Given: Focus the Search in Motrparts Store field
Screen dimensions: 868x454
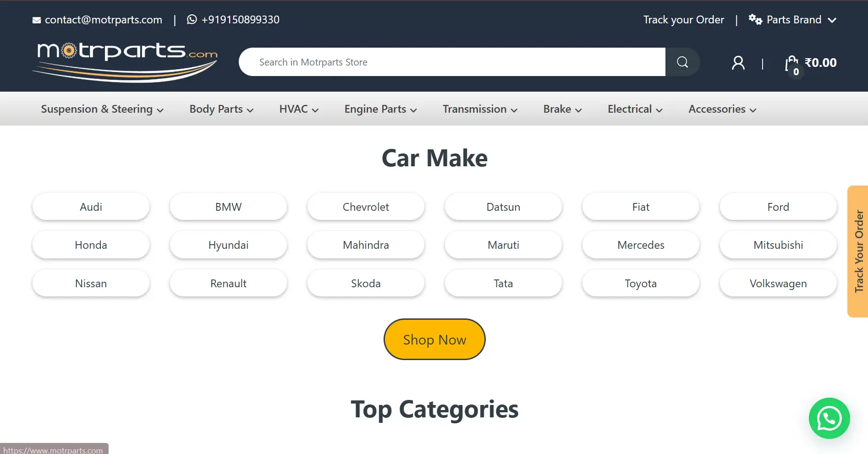Looking at the screenshot, I should 452,62.
